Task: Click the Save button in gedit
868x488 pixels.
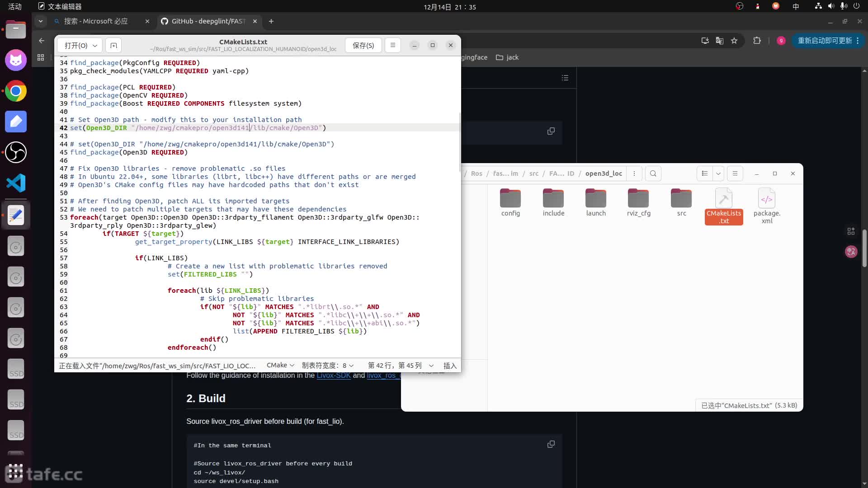Action: (x=363, y=45)
